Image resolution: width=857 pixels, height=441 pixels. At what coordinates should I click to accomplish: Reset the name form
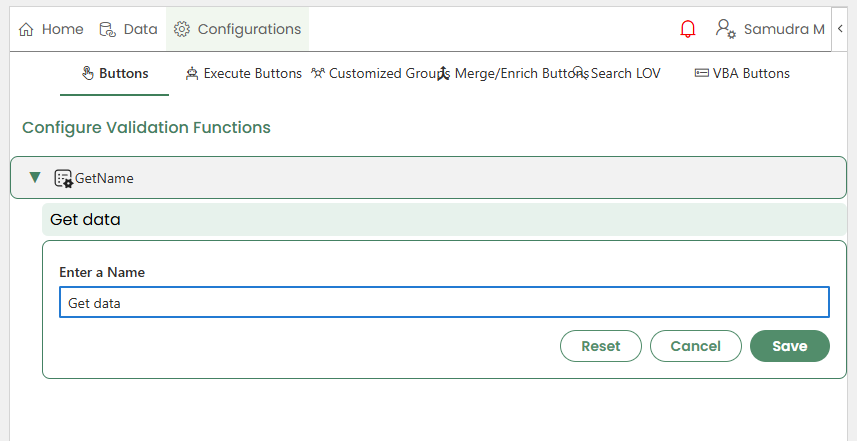(x=601, y=346)
